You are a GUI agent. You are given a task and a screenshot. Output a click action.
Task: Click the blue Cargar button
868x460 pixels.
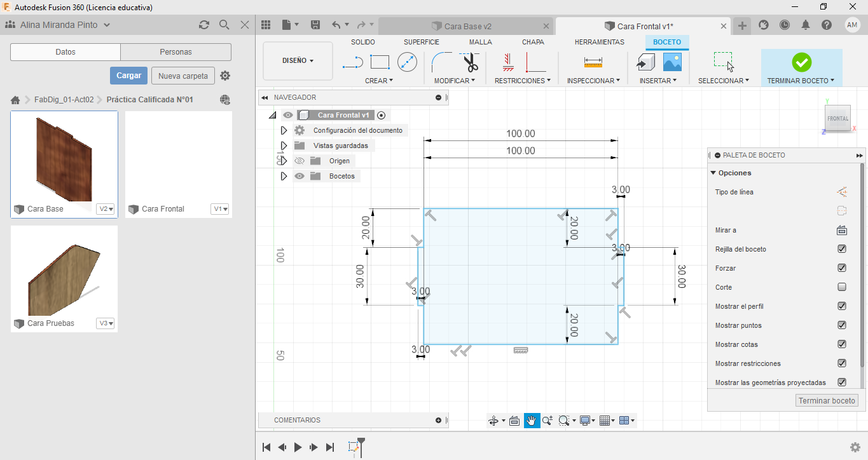[x=128, y=76]
